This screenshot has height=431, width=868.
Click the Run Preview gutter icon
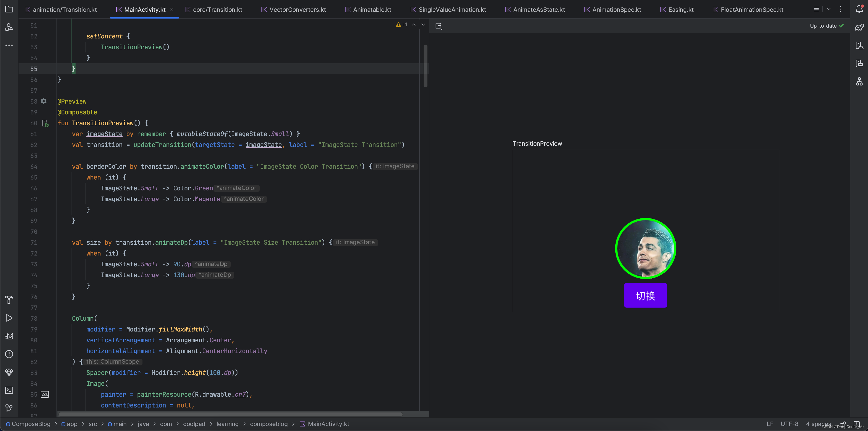45,123
